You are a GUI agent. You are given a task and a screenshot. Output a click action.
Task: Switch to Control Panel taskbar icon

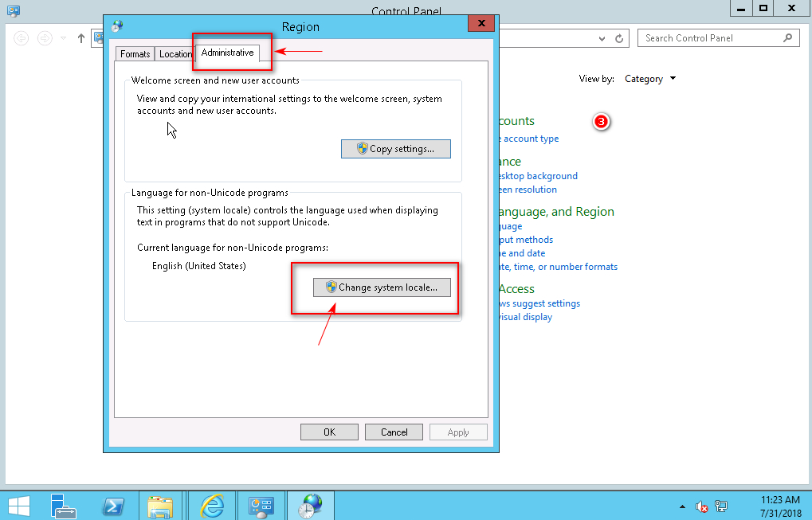point(261,506)
